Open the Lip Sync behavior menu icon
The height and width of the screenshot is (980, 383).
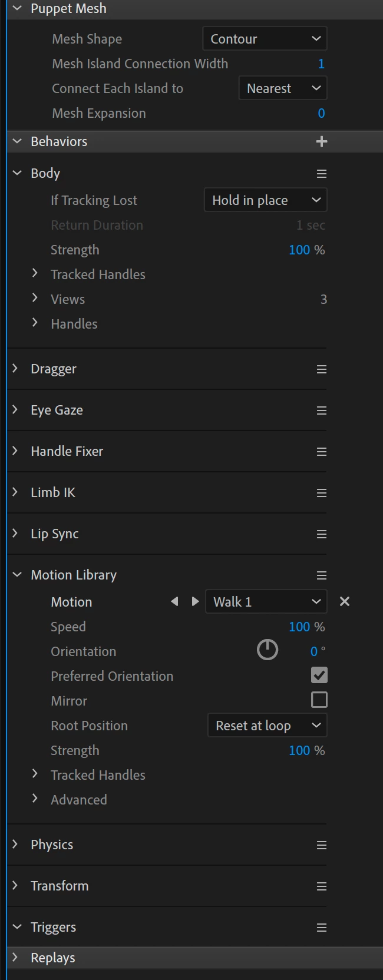[321, 534]
